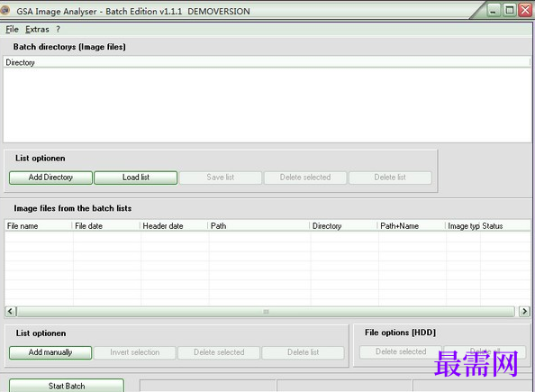Maximize the GSA Image Analyser window
This screenshot has width=535, height=392.
(510, 10)
